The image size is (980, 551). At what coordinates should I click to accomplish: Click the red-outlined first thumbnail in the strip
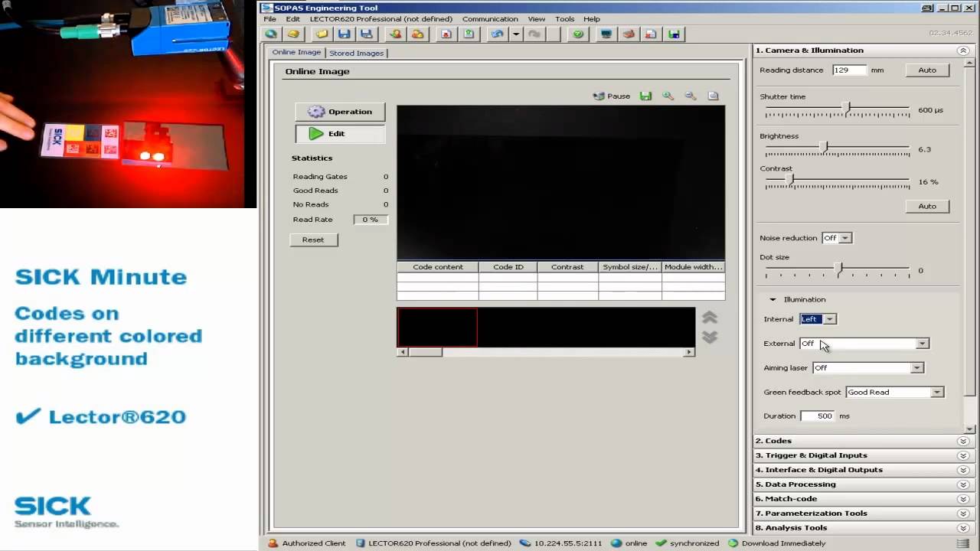click(437, 328)
